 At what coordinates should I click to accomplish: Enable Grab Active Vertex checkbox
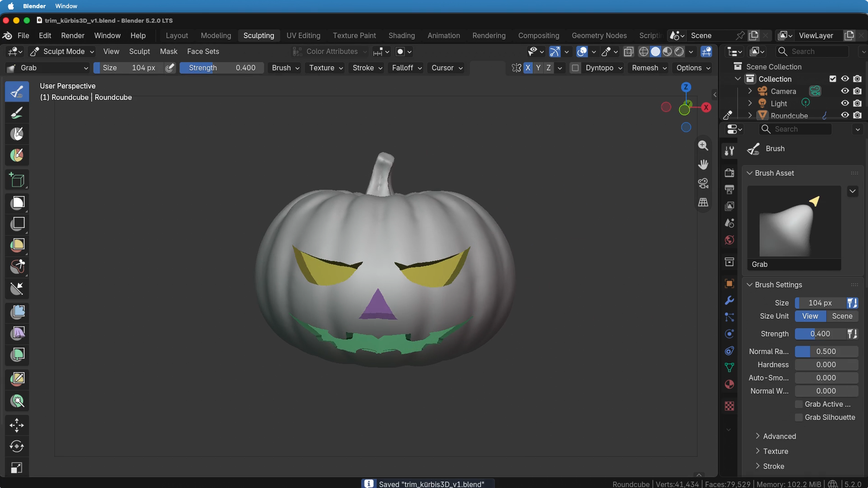pyautogui.click(x=799, y=404)
